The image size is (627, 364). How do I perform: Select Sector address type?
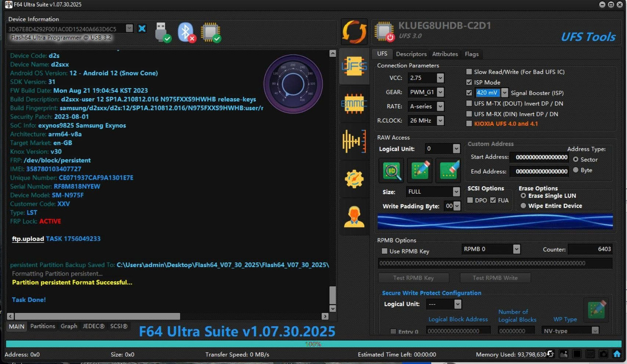[576, 159]
